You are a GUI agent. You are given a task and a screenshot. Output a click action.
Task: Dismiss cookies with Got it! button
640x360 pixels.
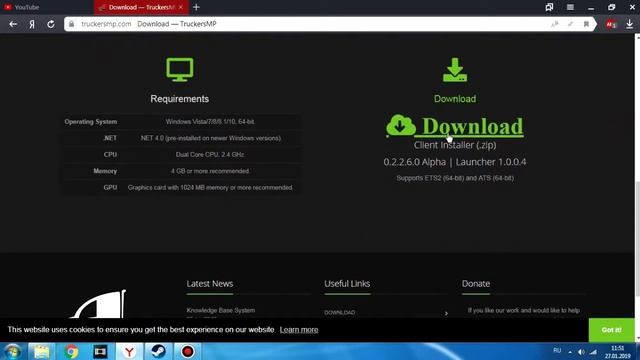pyautogui.click(x=611, y=330)
